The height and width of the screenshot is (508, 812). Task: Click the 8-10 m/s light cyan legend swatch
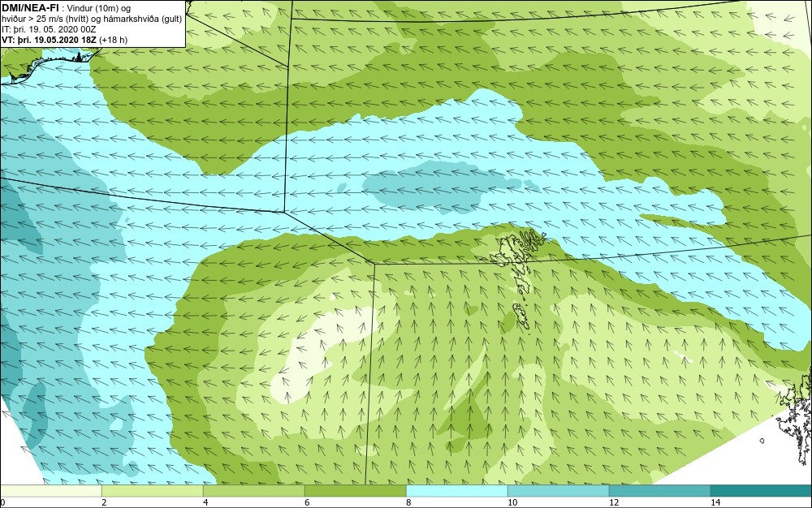click(456, 491)
